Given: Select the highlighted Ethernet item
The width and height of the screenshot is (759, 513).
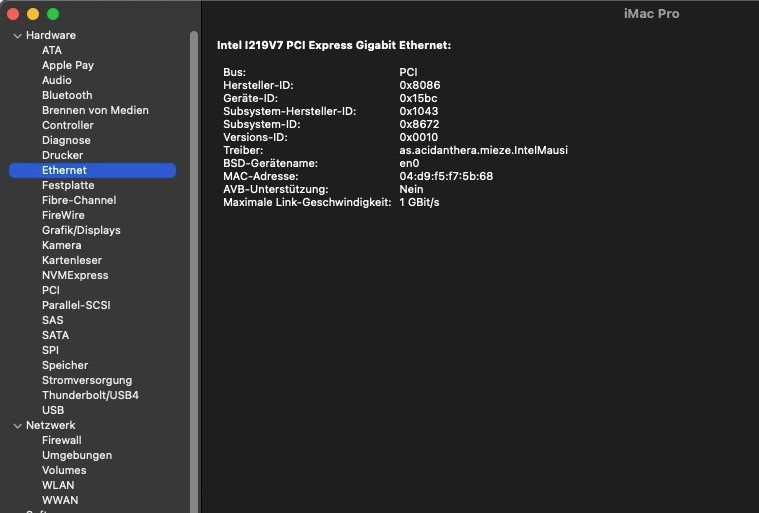Looking at the screenshot, I should point(64,170).
